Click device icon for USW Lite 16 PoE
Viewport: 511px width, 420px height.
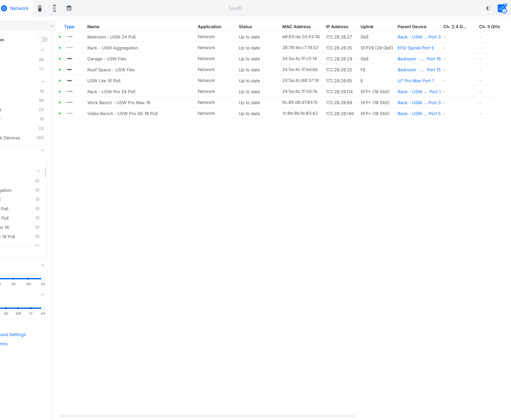coord(69,81)
